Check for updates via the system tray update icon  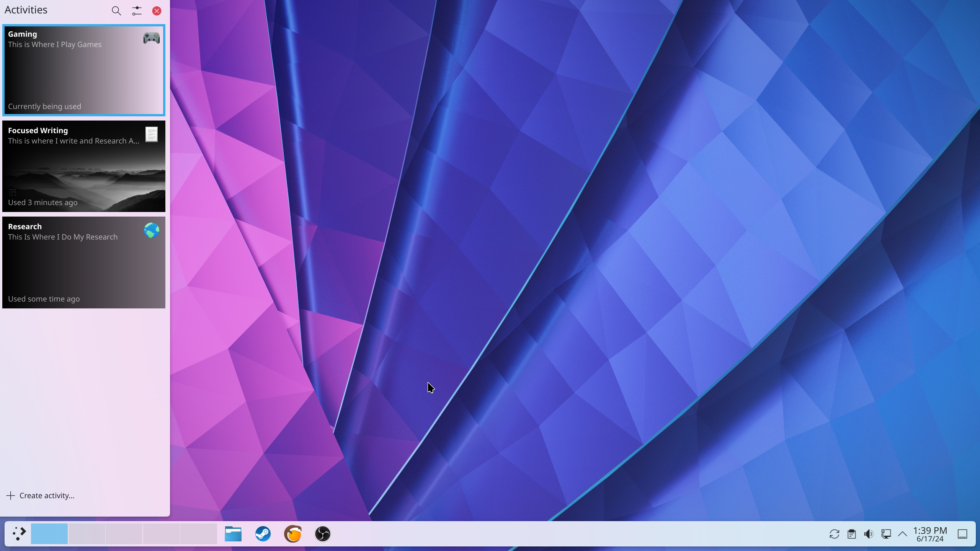point(834,533)
